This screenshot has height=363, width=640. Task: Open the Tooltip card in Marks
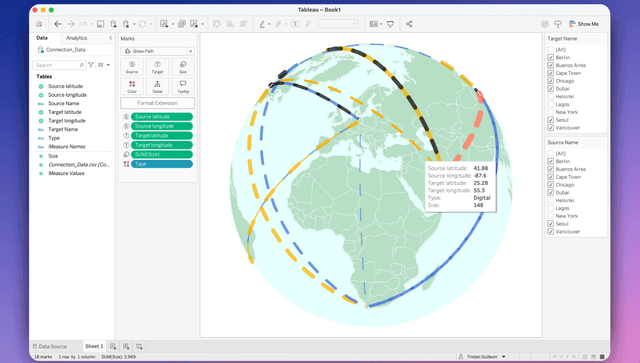tap(183, 87)
